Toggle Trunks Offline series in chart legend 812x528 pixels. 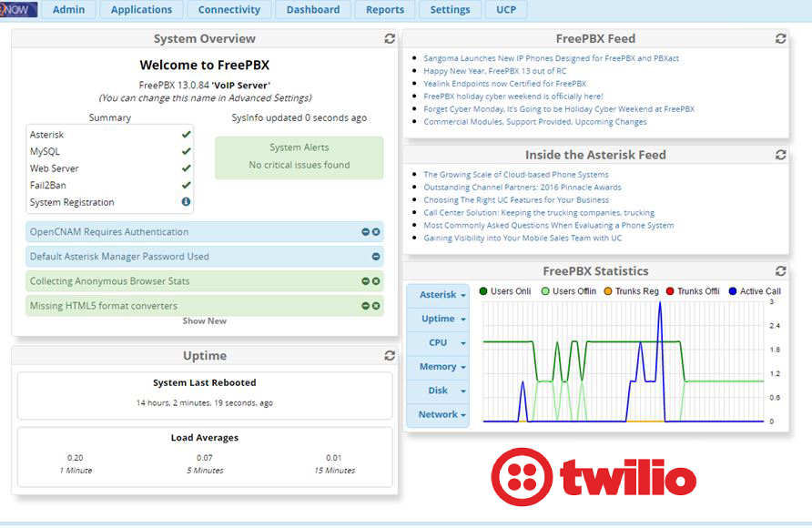click(693, 291)
